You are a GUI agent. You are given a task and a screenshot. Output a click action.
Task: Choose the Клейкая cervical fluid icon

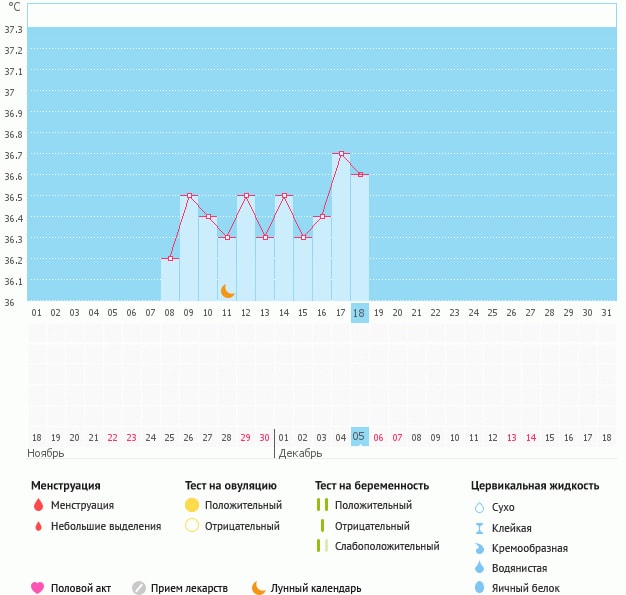478,528
